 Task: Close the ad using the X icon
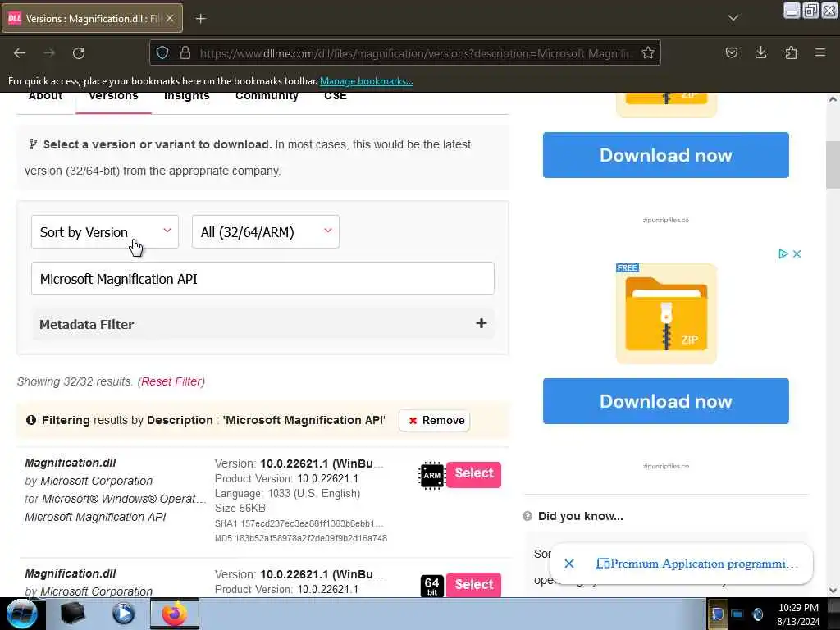[x=797, y=254]
